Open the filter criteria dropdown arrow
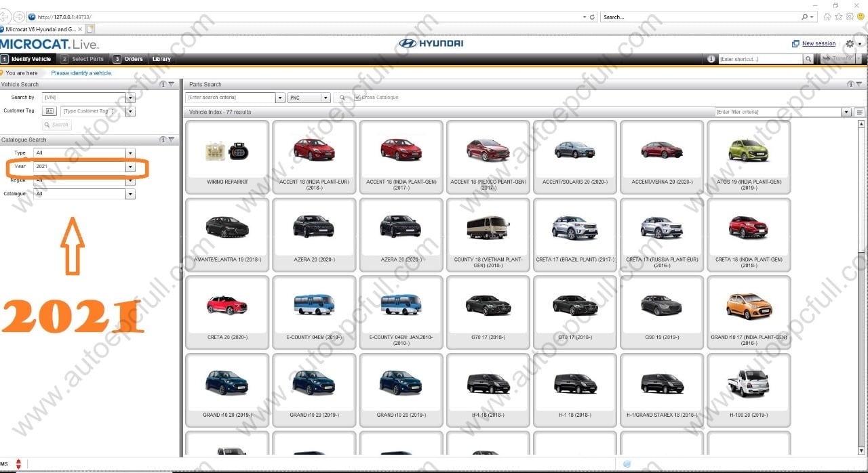The height and width of the screenshot is (473, 868). pos(846,112)
